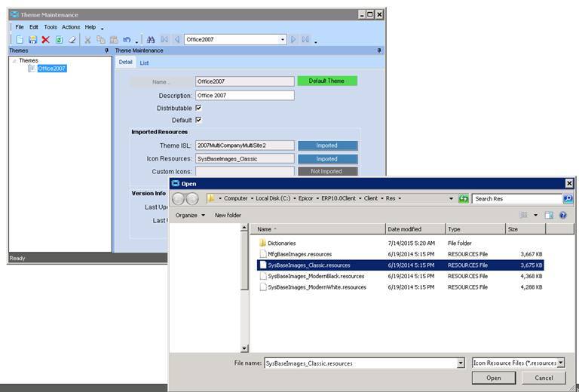579x392 pixels.
Task: Collapse the Themes tree root node
Action: 14,60
